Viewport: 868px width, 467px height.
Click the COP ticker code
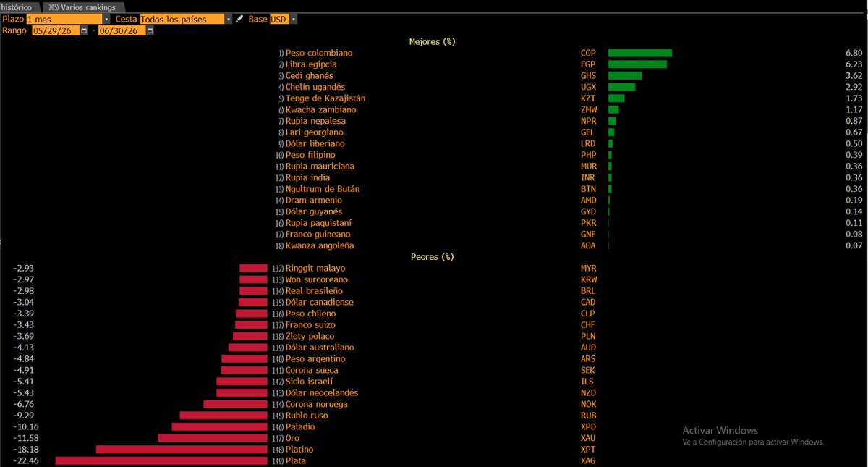click(x=588, y=53)
